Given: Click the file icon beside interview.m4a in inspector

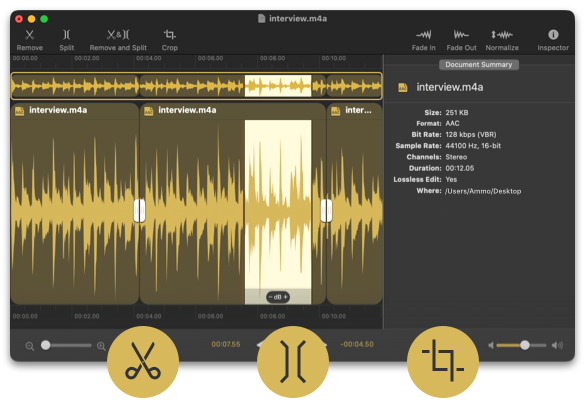Looking at the screenshot, I should point(403,88).
